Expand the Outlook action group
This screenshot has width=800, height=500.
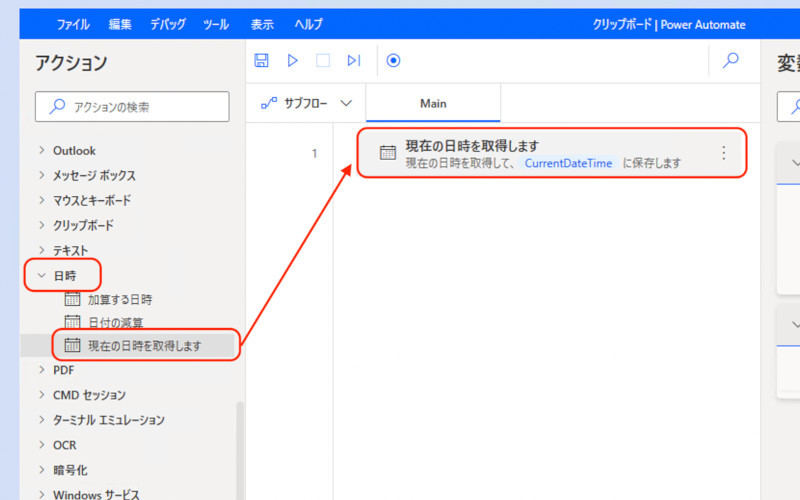[x=42, y=151]
